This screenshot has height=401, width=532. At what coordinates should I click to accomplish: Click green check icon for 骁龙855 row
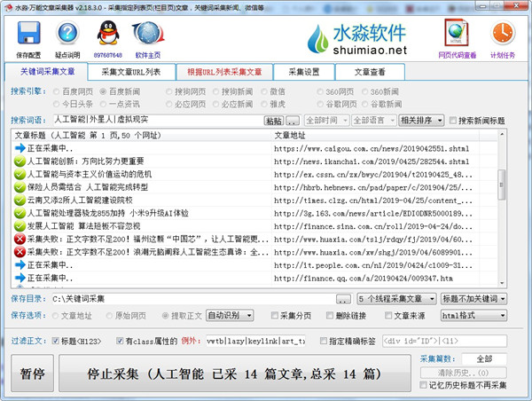click(20, 213)
